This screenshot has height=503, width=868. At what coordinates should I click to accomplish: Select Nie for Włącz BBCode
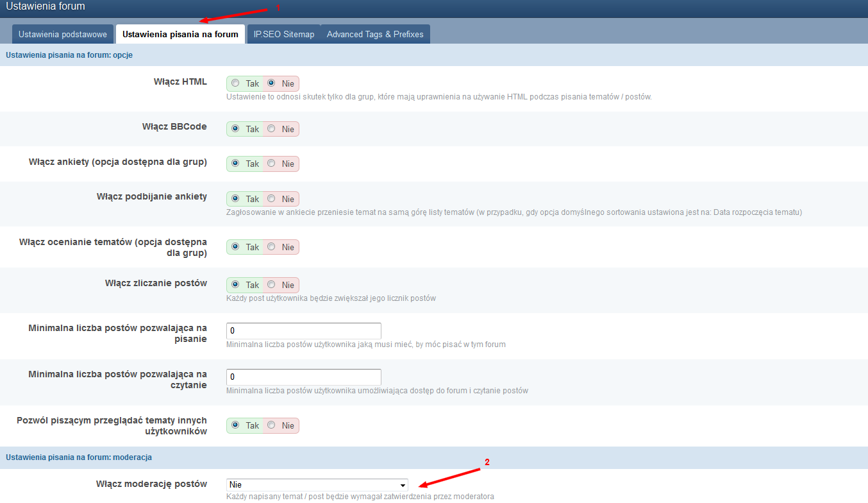coord(271,129)
